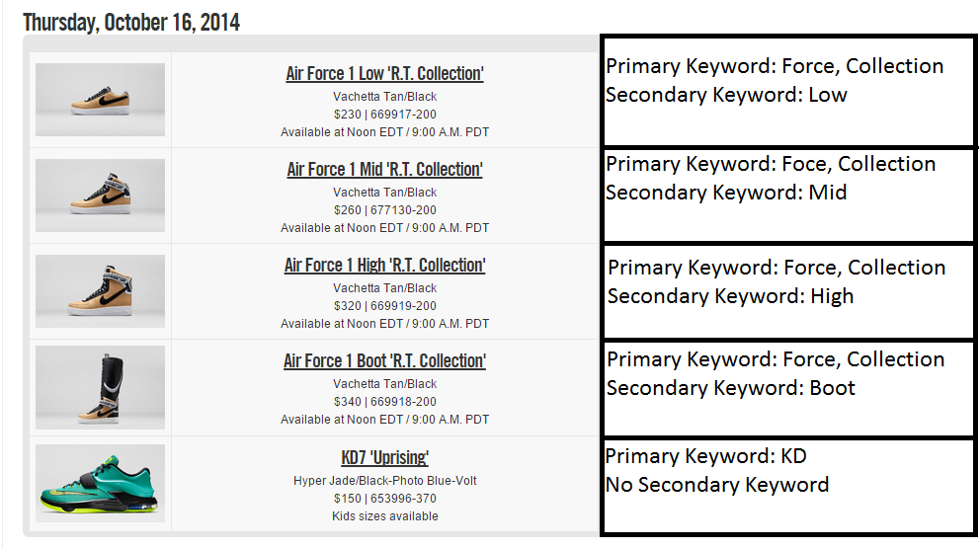Open the Air Force 1 High 'R.T. Collection' link
The width and height of the screenshot is (980, 549).
point(384,266)
